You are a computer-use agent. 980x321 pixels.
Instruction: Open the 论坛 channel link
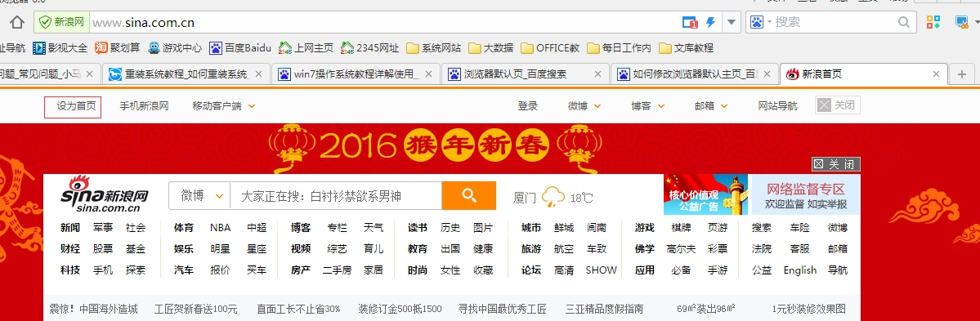[x=531, y=270]
